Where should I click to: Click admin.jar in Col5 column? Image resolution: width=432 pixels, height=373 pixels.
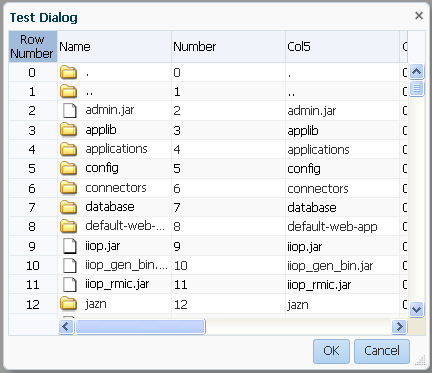point(312,111)
